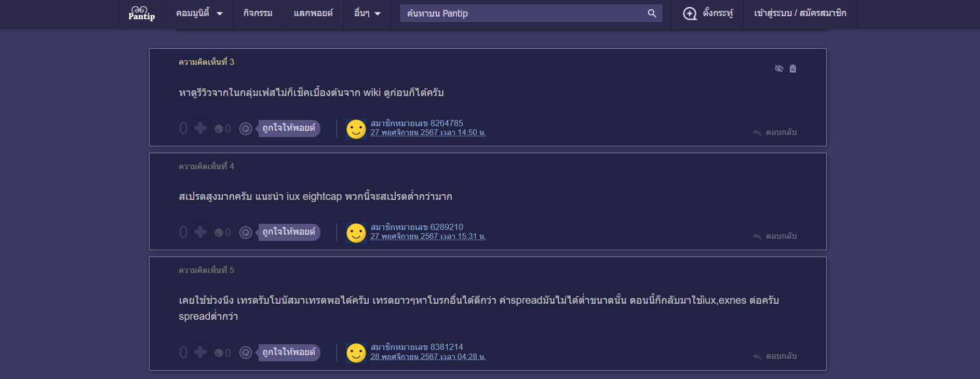Click the smiley avatar of member 6289210
This screenshot has width=980, height=379.
pos(356,233)
